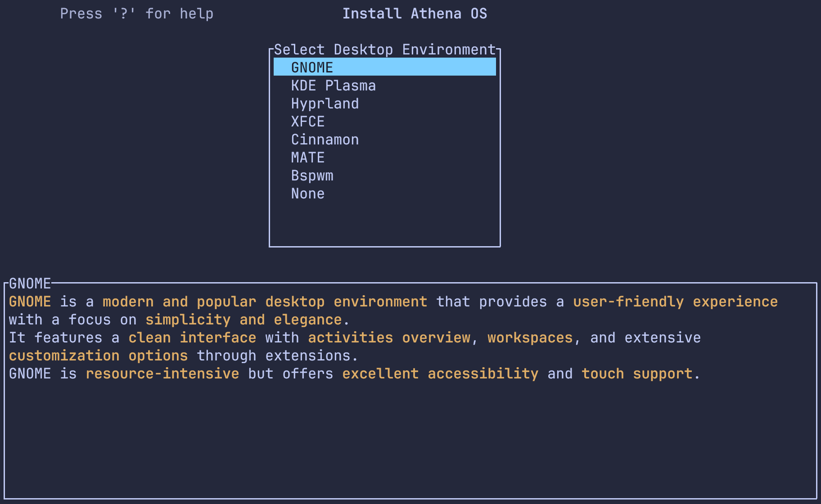Select the GNOME desktop environment entry
This screenshot has width=821, height=504.
(x=312, y=67)
